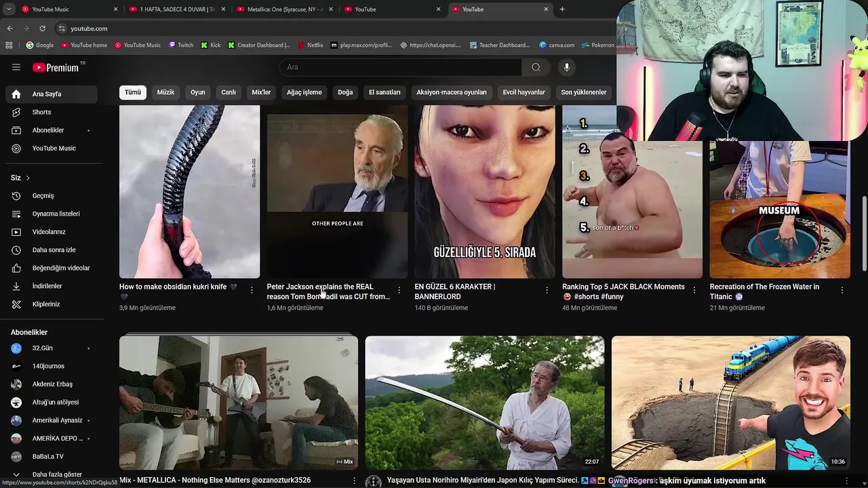This screenshot has width=868, height=488.
Task: Select the Ağaç işleme filter chip
Action: coord(304,92)
